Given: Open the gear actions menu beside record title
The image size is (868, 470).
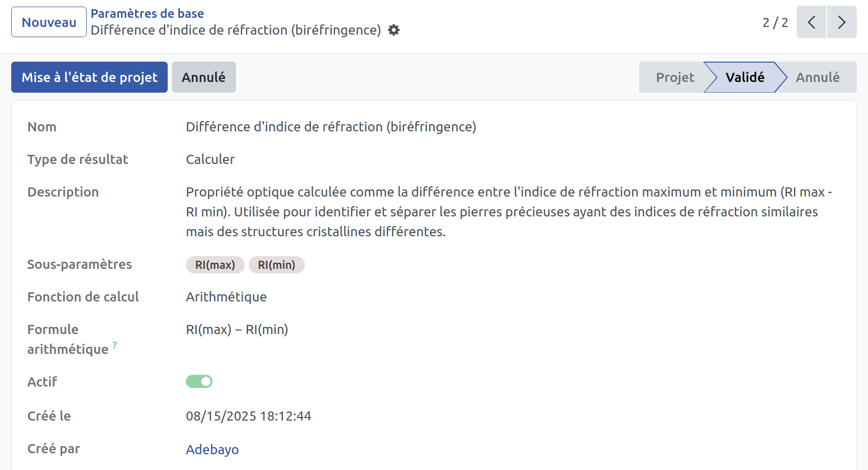Looking at the screenshot, I should click(393, 30).
